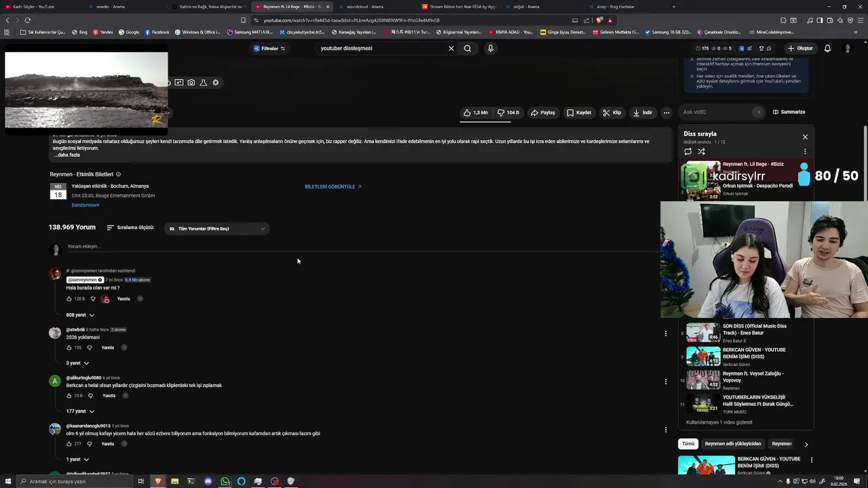Run search with the magnifier icon
The image size is (868, 488).
[467, 48]
